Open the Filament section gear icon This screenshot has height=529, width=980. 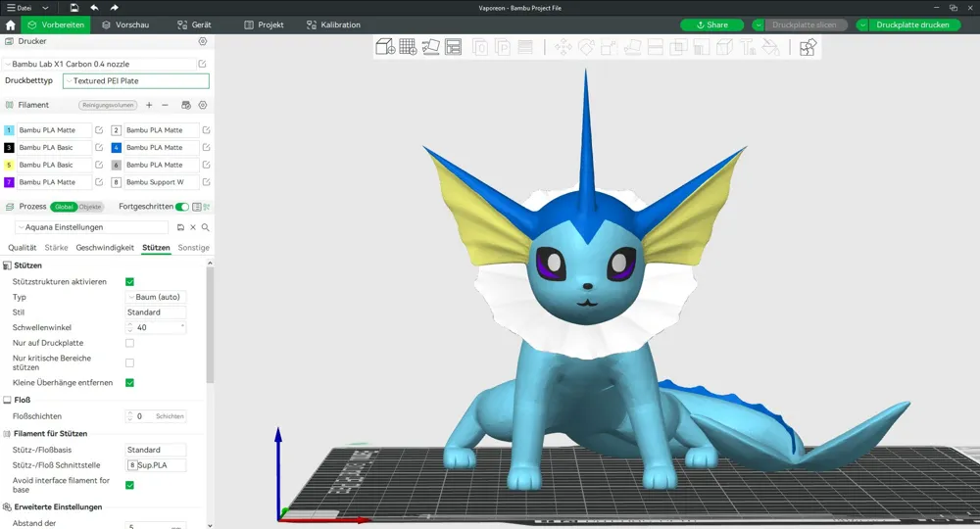point(203,105)
